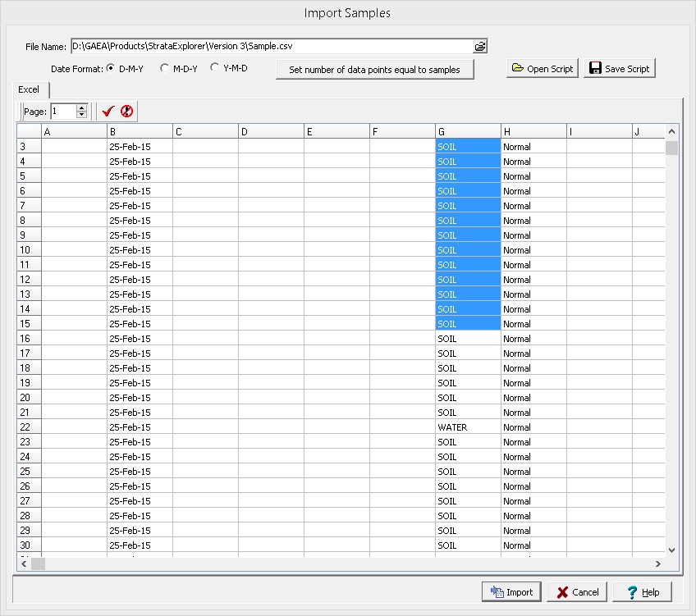This screenshot has width=696, height=616.
Task: Select the D-M-Y date format
Action: pos(111,68)
